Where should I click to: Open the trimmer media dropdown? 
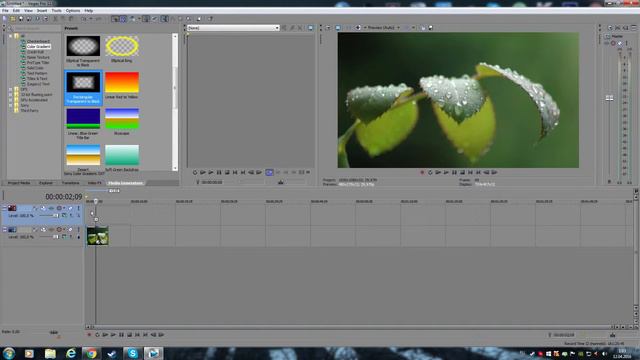pos(277,28)
